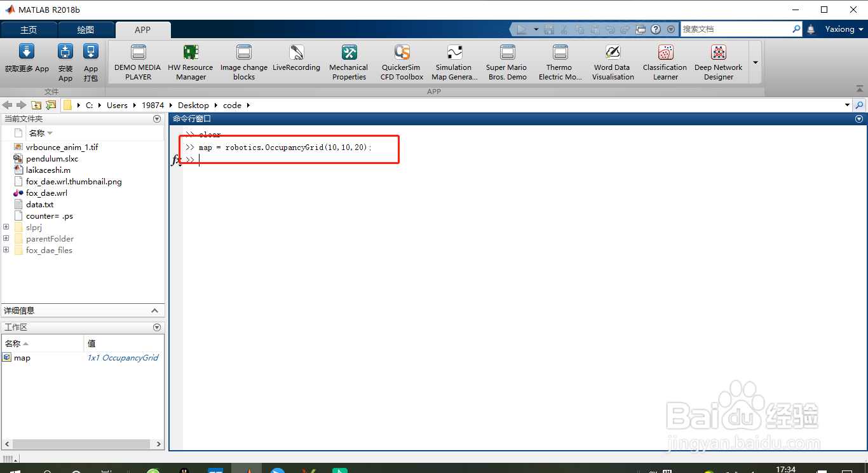
Task: Launch the LiveRecording app
Action: [x=297, y=58]
